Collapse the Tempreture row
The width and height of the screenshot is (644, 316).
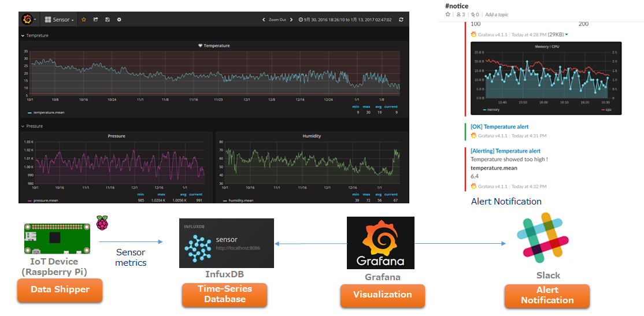pos(35,36)
